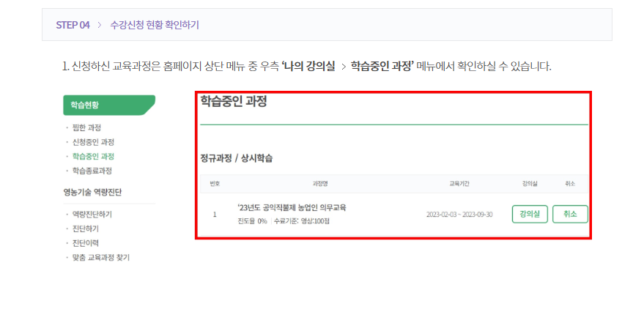Open 맞춤 교육과정 찾기 link

click(x=100, y=258)
